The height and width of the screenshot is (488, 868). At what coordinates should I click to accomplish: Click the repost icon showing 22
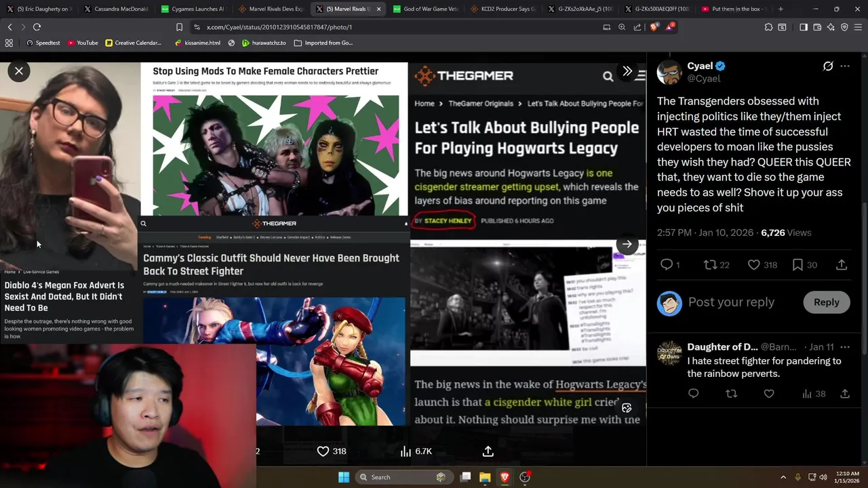pyautogui.click(x=710, y=265)
